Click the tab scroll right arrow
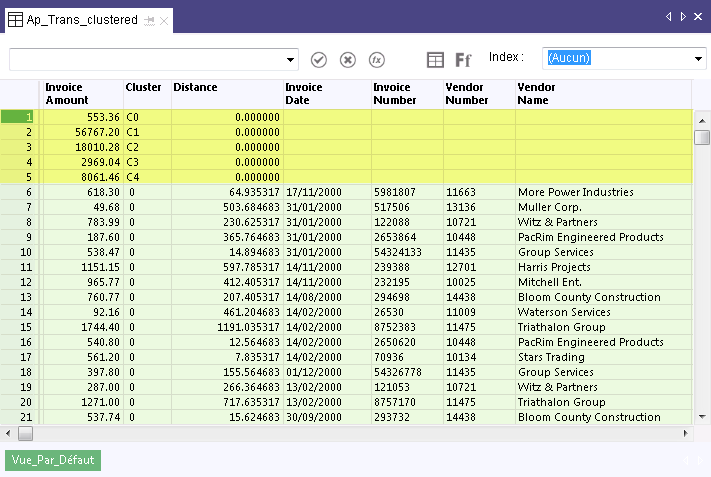This screenshot has height=477, width=711. pyautogui.click(x=683, y=17)
